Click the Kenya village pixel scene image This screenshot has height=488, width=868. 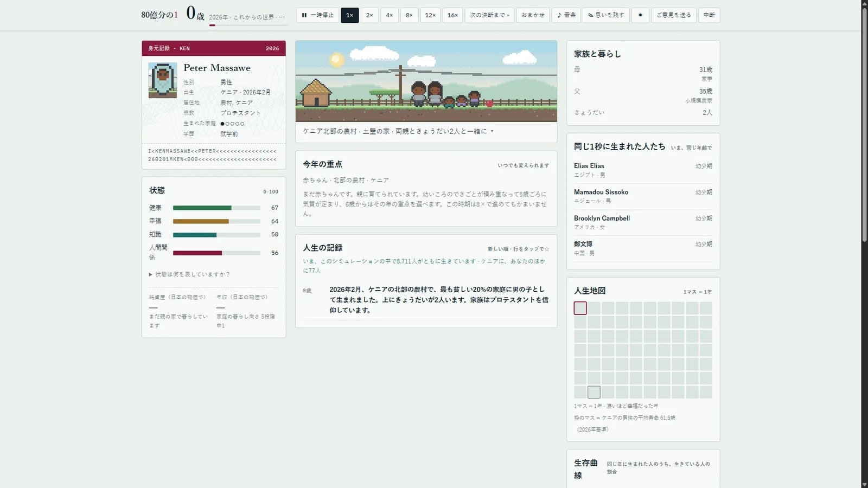coord(426,81)
